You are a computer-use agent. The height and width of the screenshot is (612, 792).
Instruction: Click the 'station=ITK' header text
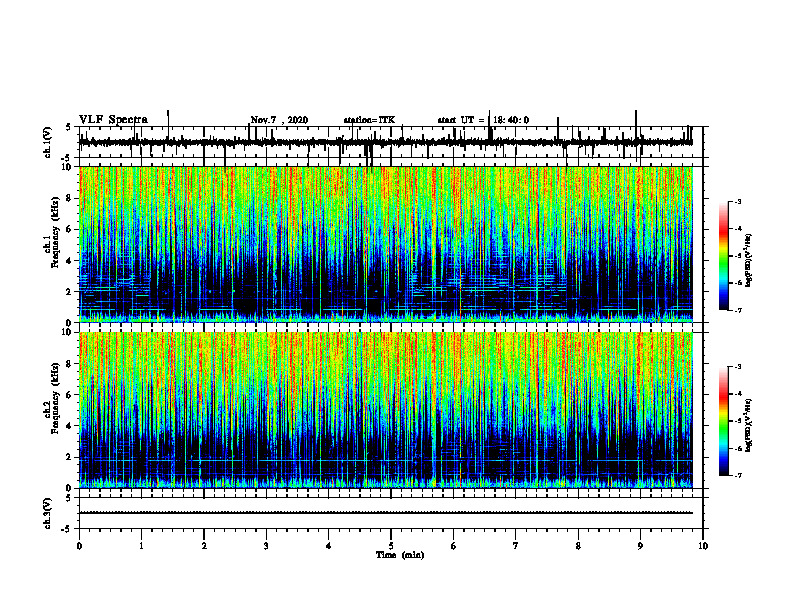[369, 120]
